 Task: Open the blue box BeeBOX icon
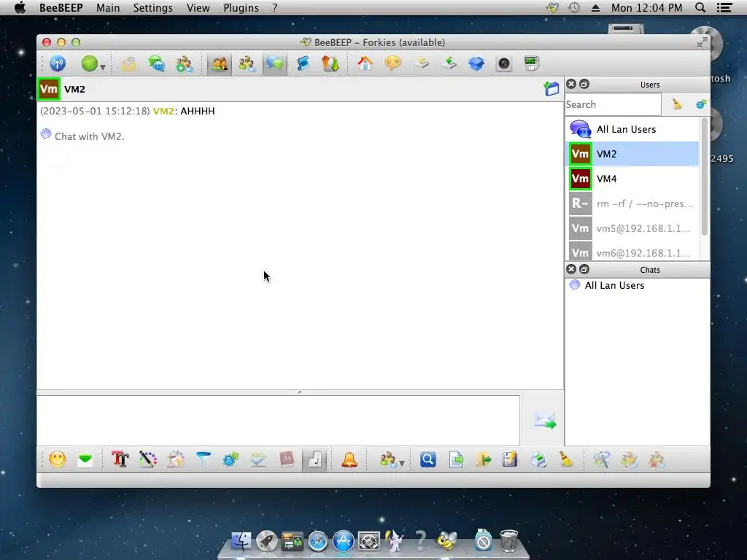pyautogui.click(x=476, y=63)
